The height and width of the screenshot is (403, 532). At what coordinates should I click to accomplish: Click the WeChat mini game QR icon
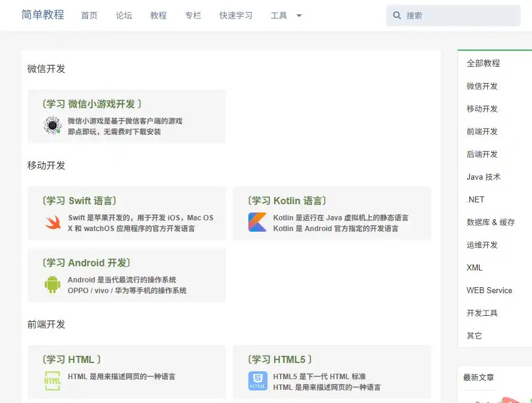[x=53, y=125]
